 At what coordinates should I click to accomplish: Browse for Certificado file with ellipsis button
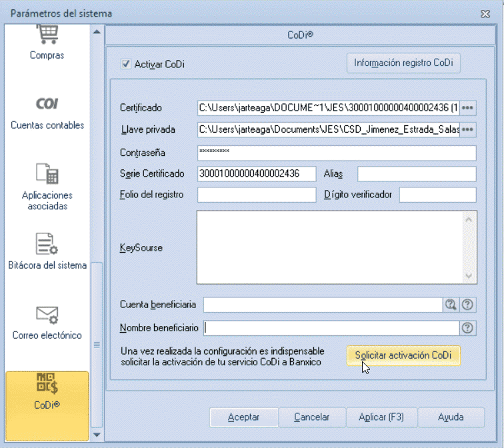tap(468, 107)
